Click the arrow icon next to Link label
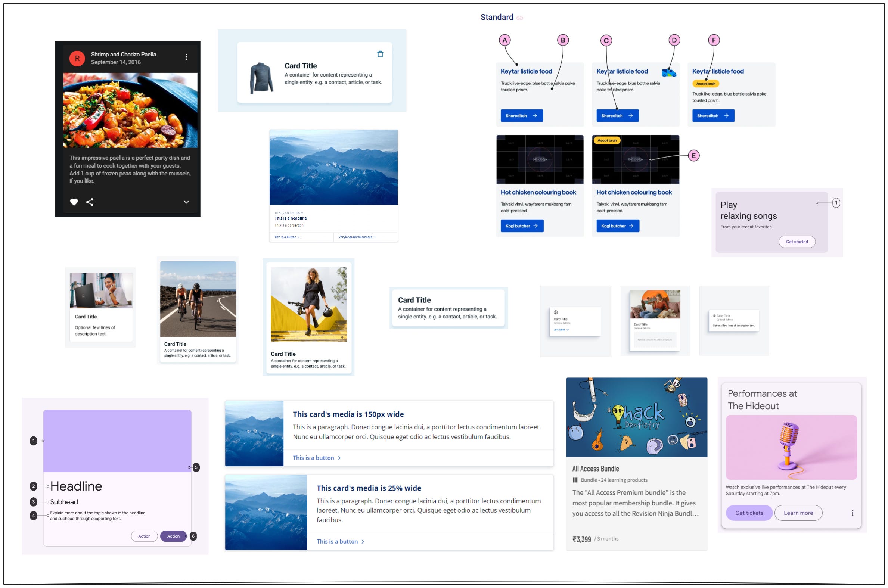 tap(568, 330)
